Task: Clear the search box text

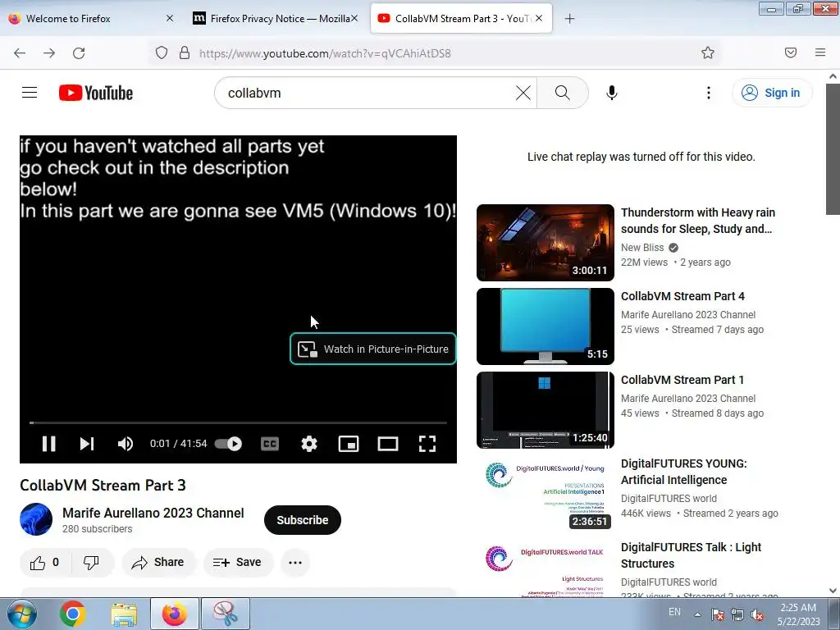Action: pyautogui.click(x=523, y=93)
